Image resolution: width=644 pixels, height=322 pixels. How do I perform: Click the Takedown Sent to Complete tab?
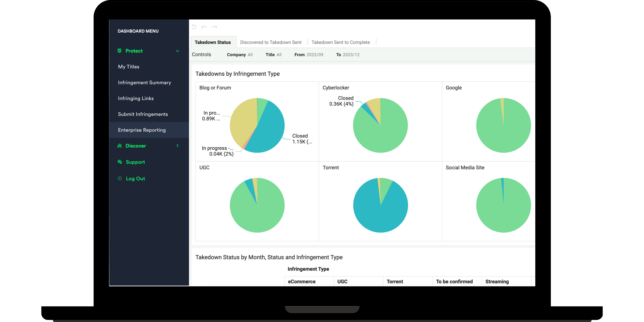[x=340, y=42]
